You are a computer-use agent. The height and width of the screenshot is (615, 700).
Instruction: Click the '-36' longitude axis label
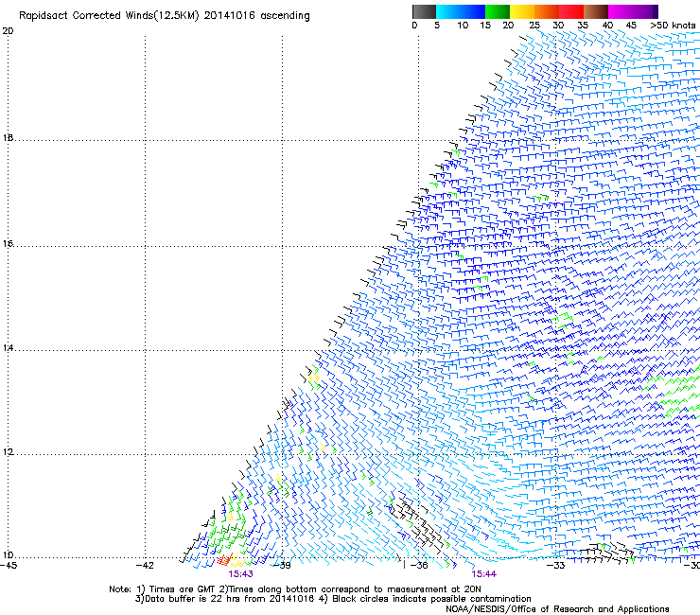pyautogui.click(x=419, y=566)
